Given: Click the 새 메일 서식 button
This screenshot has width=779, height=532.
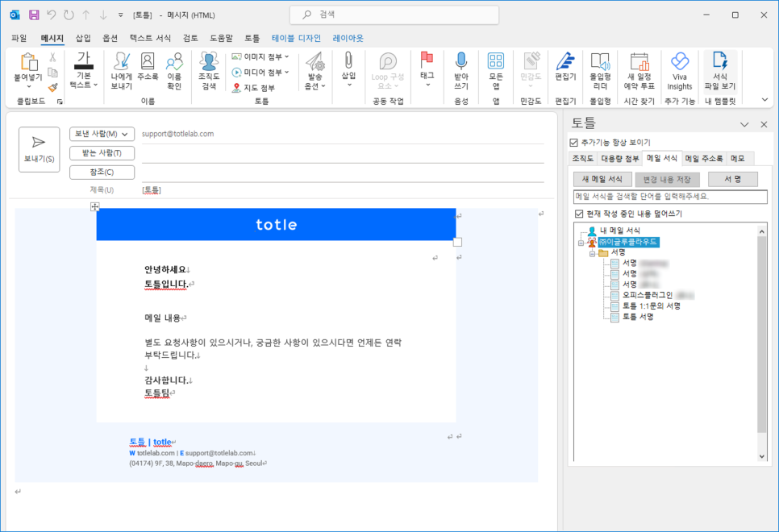Looking at the screenshot, I should click(602, 179).
